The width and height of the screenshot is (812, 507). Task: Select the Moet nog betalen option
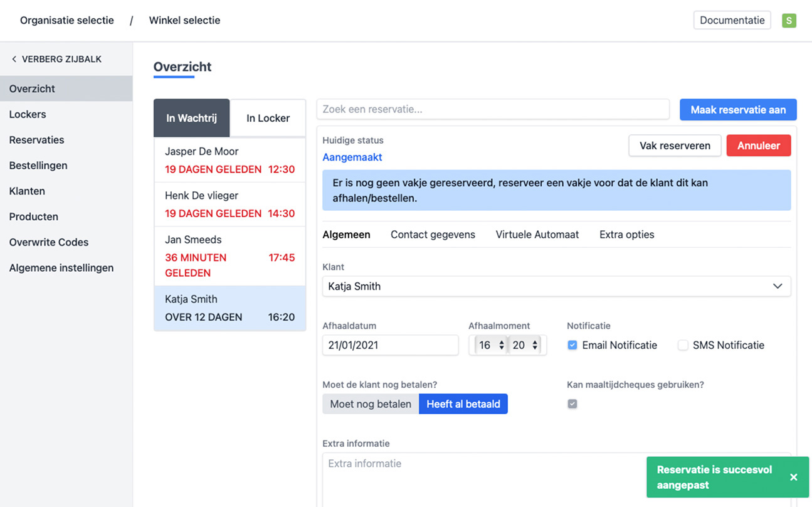[x=371, y=404]
